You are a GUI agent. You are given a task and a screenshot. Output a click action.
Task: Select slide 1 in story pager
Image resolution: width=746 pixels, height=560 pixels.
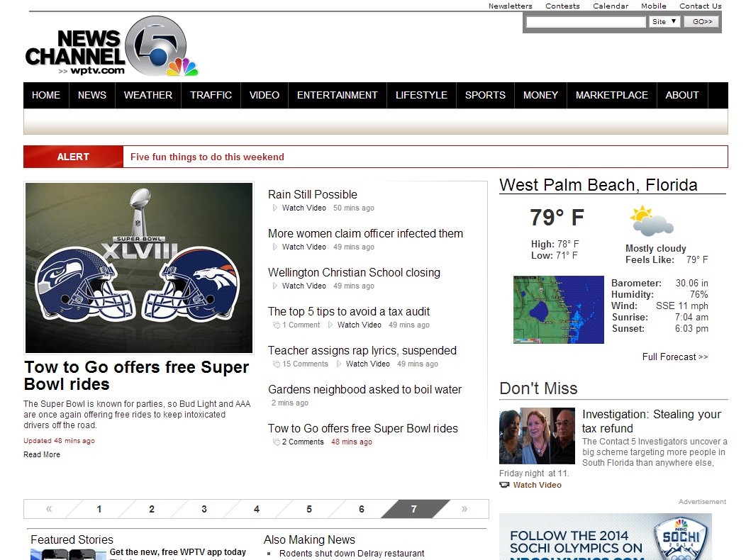tap(99, 509)
